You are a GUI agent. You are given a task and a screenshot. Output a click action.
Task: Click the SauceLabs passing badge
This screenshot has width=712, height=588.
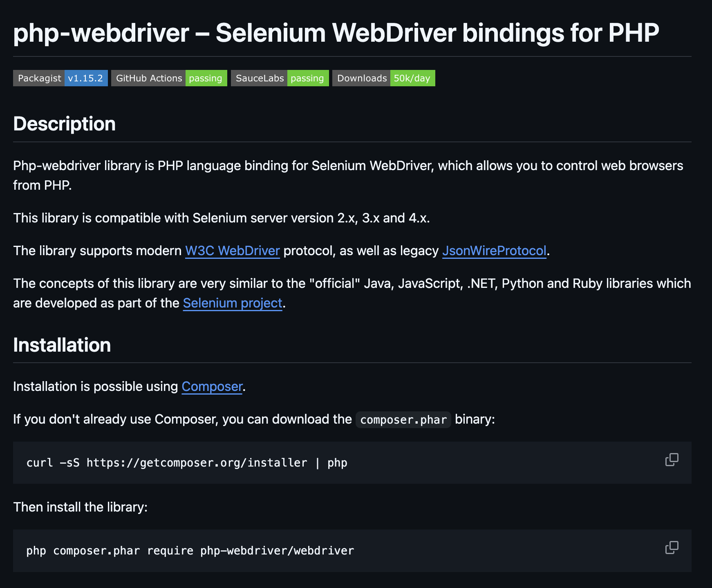[259, 78]
